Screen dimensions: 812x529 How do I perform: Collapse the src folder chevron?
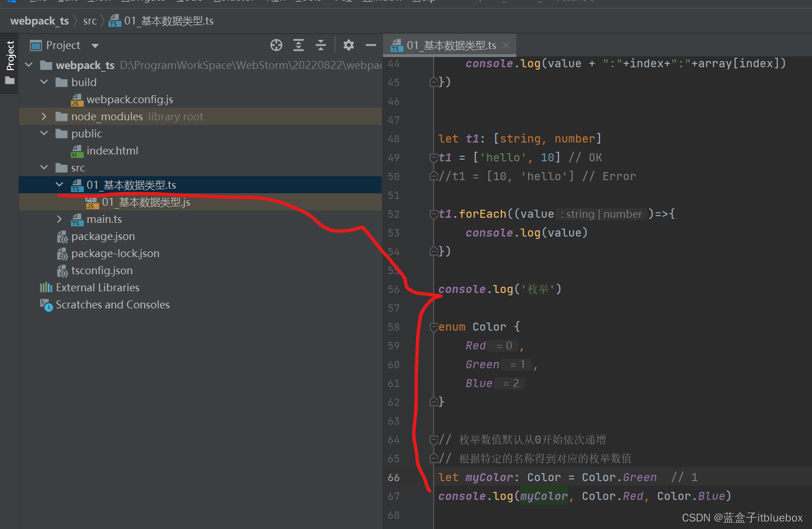[x=44, y=168]
